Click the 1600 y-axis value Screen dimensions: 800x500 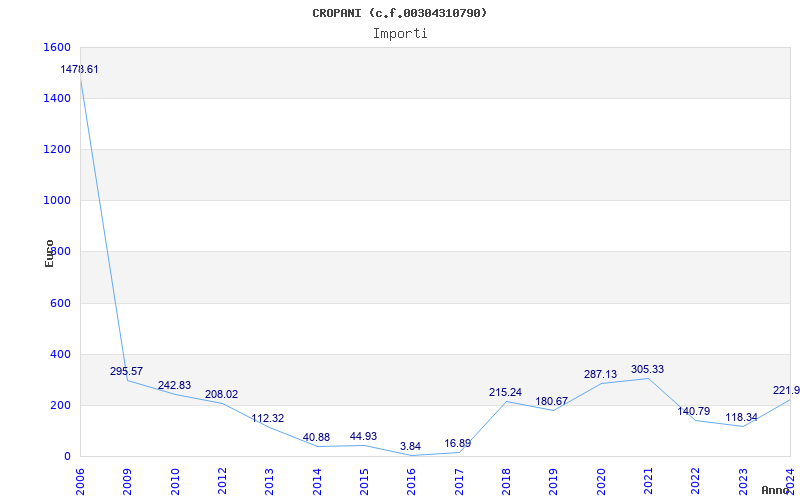click(x=57, y=47)
